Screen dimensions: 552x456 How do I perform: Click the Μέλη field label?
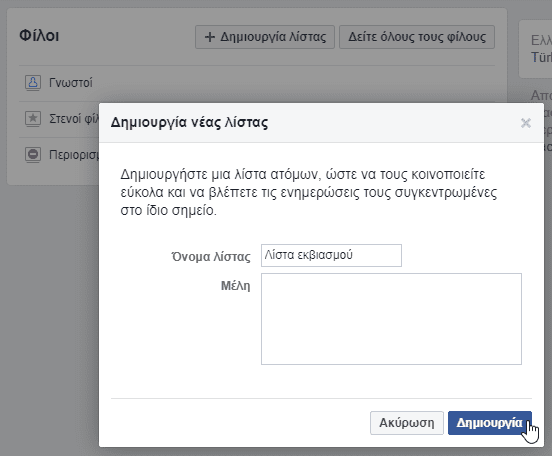[236, 286]
